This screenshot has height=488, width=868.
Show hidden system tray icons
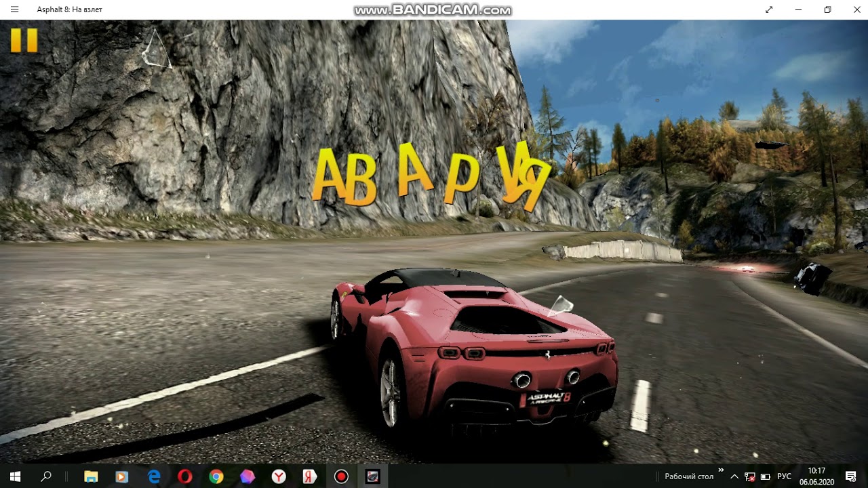point(734,476)
